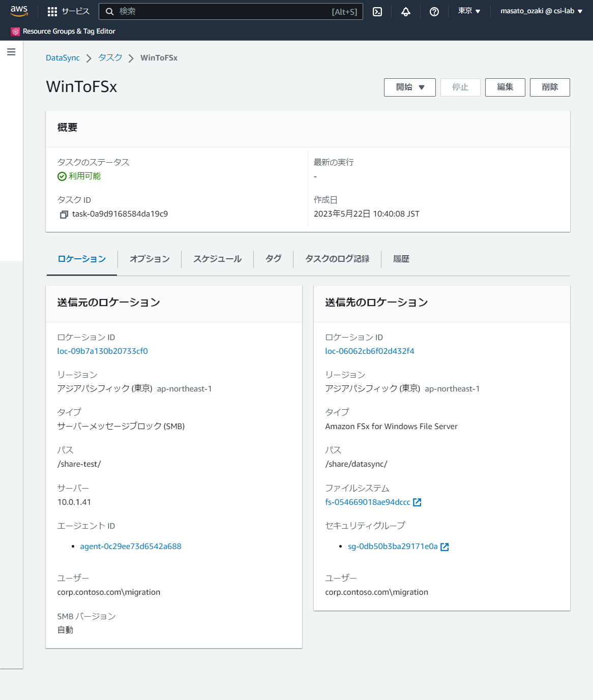Screen dimensions: 593x700
Task: Open security group external link icon
Action: tap(444, 547)
